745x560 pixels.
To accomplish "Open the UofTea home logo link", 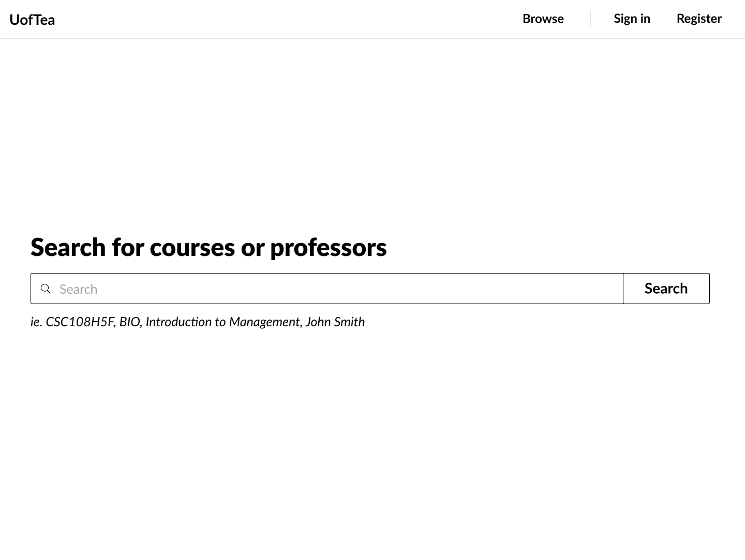I will [x=32, y=20].
